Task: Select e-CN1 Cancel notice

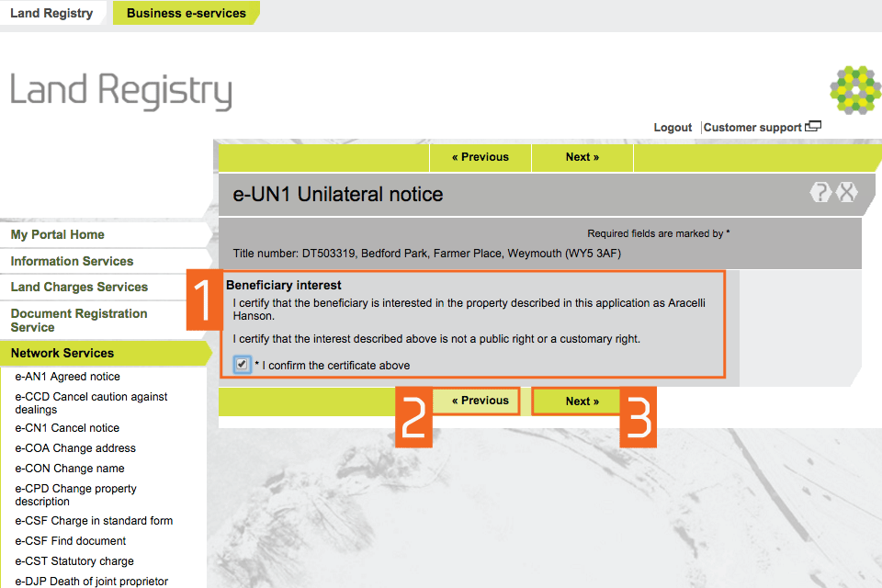Action: [x=67, y=428]
